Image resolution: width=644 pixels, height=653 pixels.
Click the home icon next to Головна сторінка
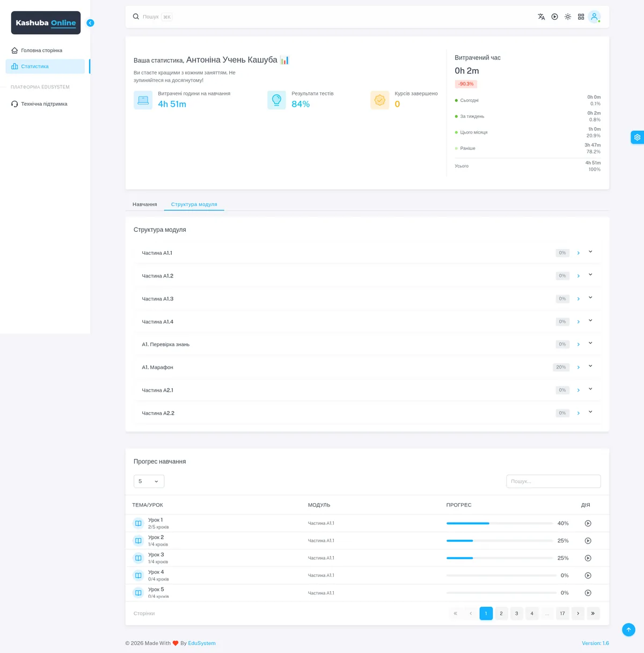pyautogui.click(x=14, y=50)
